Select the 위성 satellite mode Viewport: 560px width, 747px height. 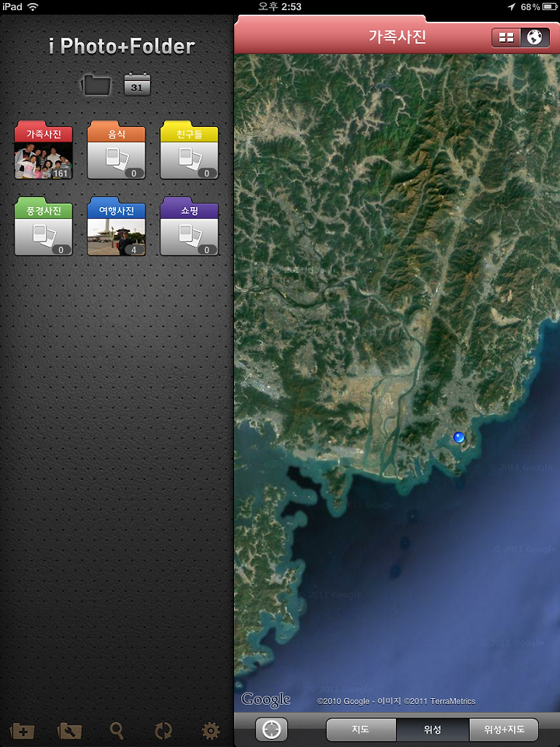[432, 729]
